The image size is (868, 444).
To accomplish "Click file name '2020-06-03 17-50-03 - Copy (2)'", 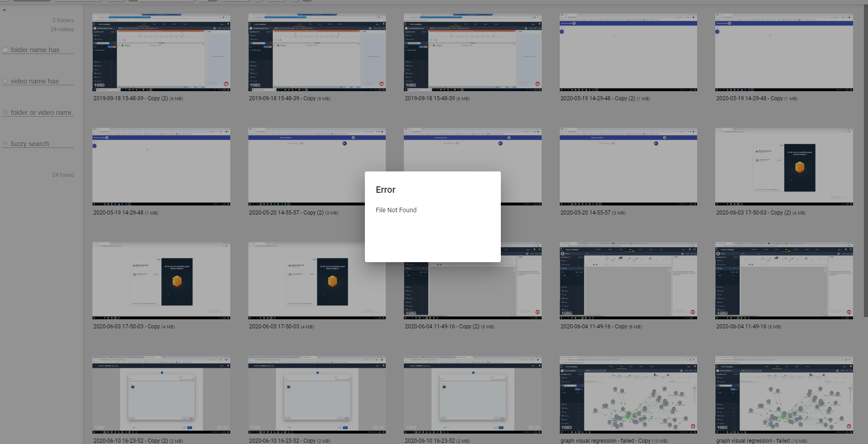I will (x=754, y=213).
